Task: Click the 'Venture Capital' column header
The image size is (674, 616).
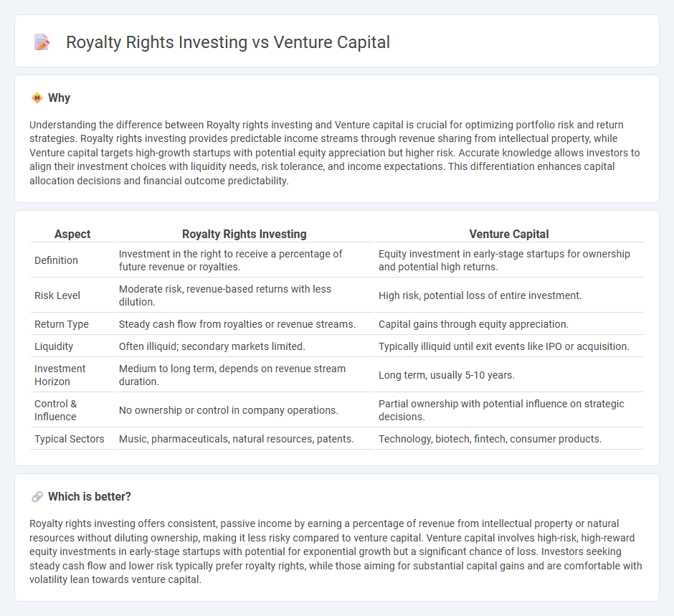Action: [x=509, y=234]
